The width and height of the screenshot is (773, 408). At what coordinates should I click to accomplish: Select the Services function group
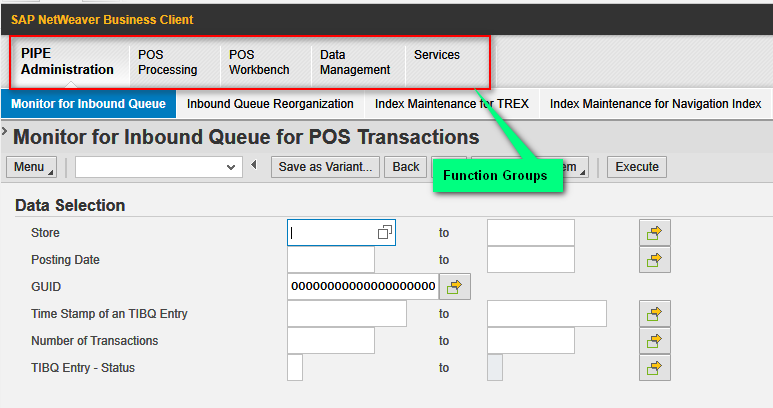coord(436,56)
